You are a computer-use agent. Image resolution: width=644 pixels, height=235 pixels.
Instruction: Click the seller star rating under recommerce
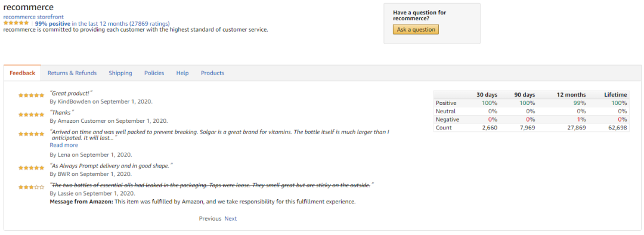click(16, 23)
